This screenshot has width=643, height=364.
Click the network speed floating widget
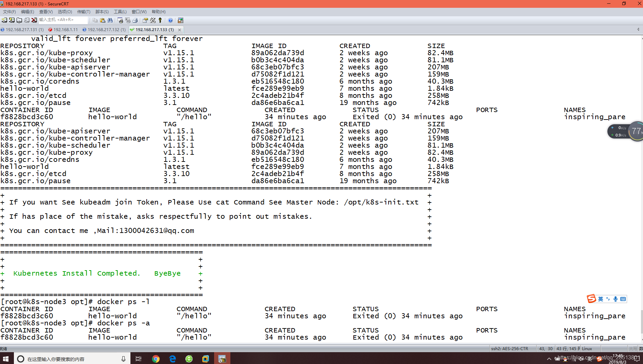(625, 131)
